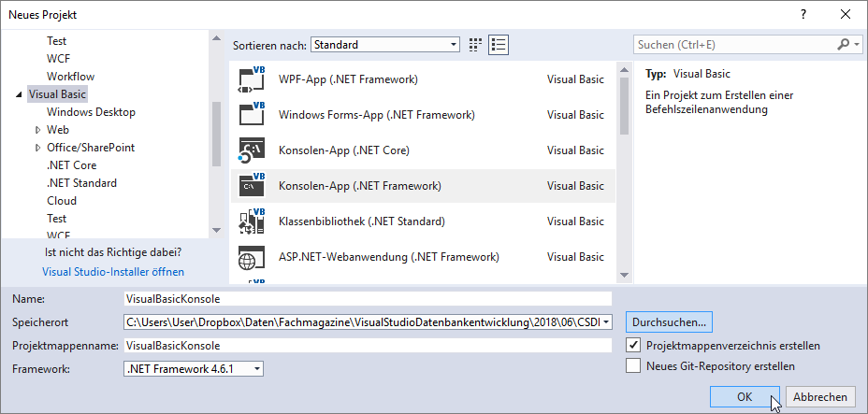Click the Name input field

point(368,298)
